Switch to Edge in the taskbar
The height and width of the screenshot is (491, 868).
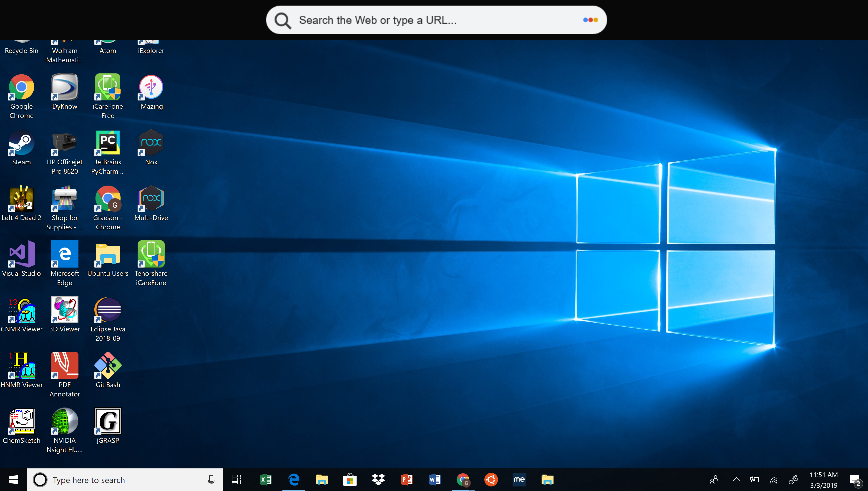[x=294, y=480]
